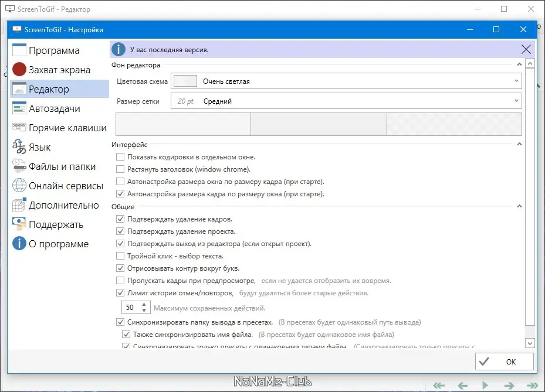Screen dimensions: 545x392
Task: Click the Онлайн сервисы globe icon
Action: click(x=19, y=185)
